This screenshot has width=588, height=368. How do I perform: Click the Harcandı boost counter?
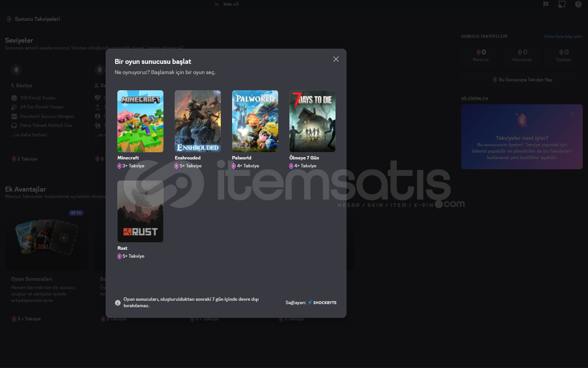[522, 55]
